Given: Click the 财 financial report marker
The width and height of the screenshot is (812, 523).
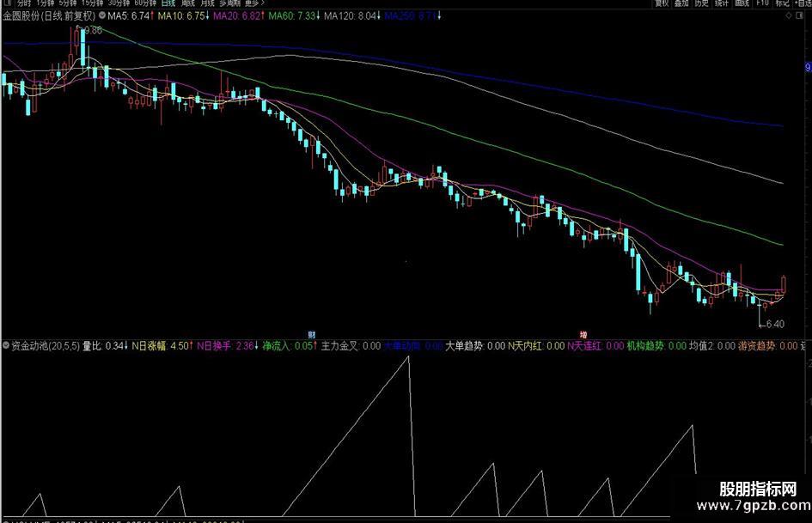Looking at the screenshot, I should pos(311,335).
